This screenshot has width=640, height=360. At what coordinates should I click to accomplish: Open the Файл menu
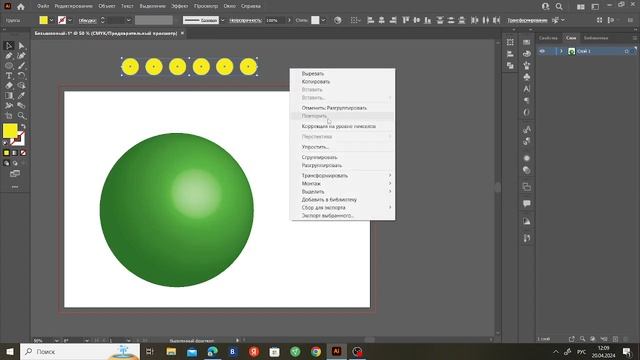tap(43, 7)
